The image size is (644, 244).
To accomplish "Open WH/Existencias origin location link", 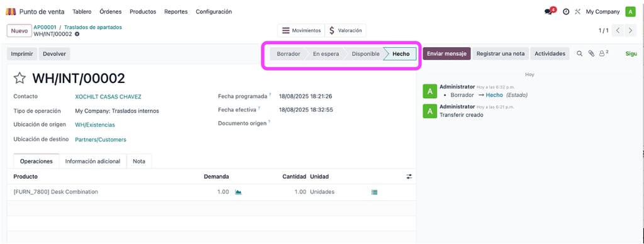I will pyautogui.click(x=95, y=125).
